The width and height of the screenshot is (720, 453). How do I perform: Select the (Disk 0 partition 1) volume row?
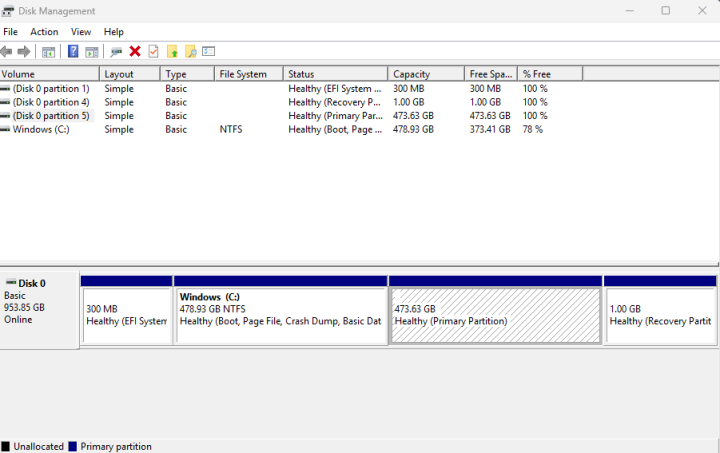point(51,89)
